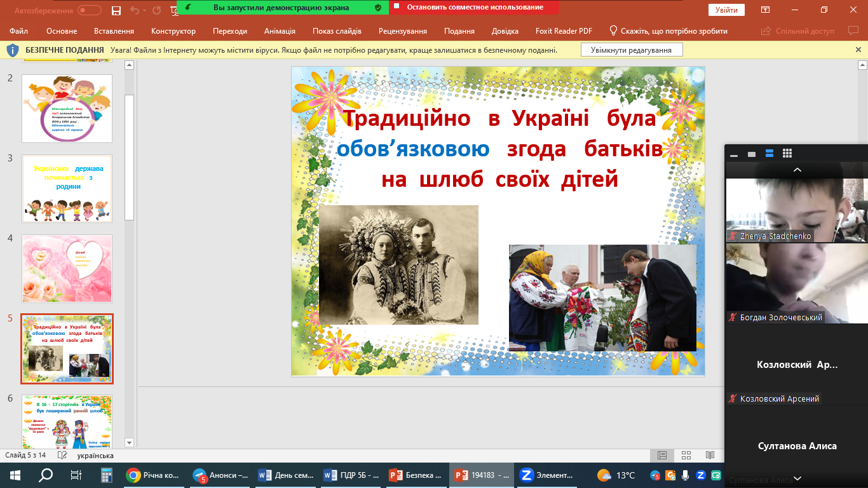Select slide 4 thumbnail with pink heart
Image resolution: width=868 pixels, height=488 pixels.
point(67,269)
